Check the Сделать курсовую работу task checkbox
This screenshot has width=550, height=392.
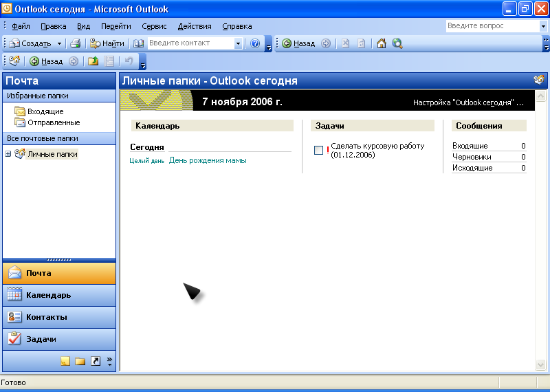tap(318, 150)
